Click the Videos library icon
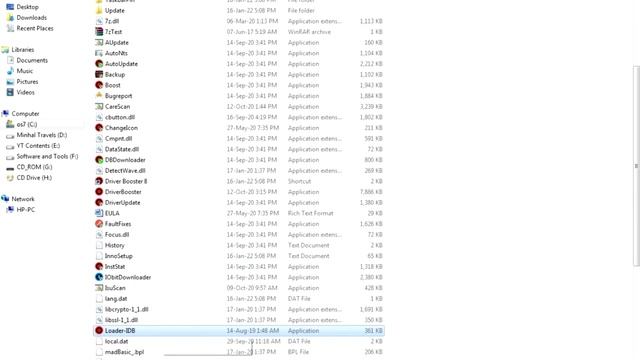The height and width of the screenshot is (360, 640). (10, 92)
